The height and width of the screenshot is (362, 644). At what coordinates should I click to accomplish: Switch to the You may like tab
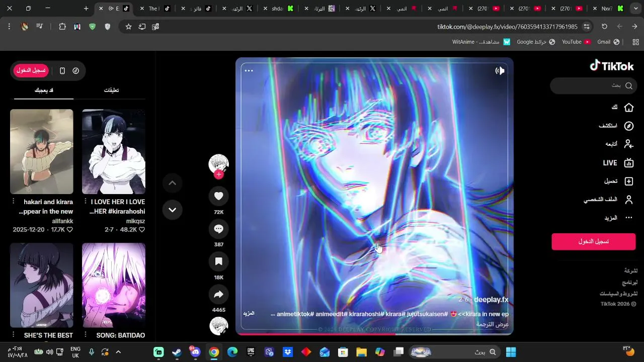(x=44, y=90)
